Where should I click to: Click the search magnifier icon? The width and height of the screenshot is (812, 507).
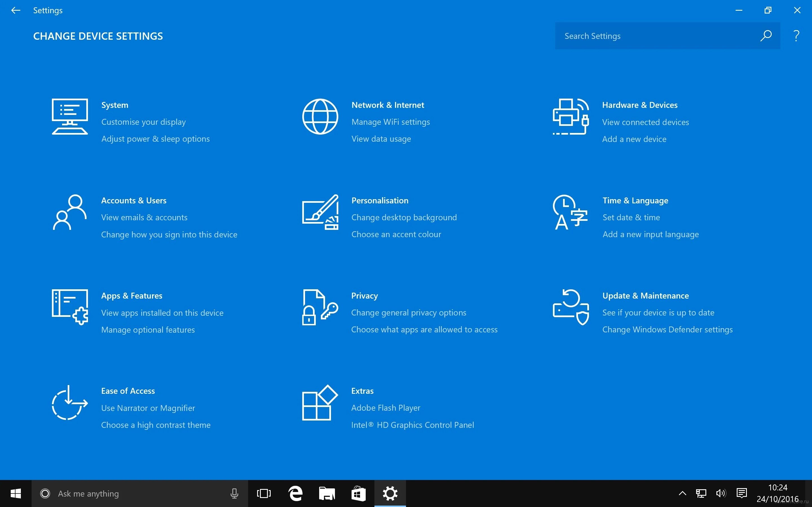pyautogui.click(x=766, y=35)
